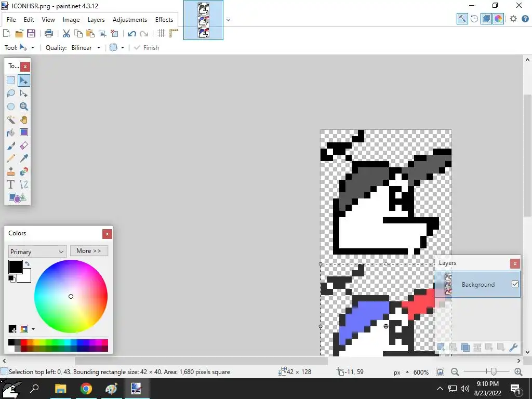Image resolution: width=532 pixels, height=399 pixels.
Task: Open the Primary color selector dropdown
Action: [37, 252]
